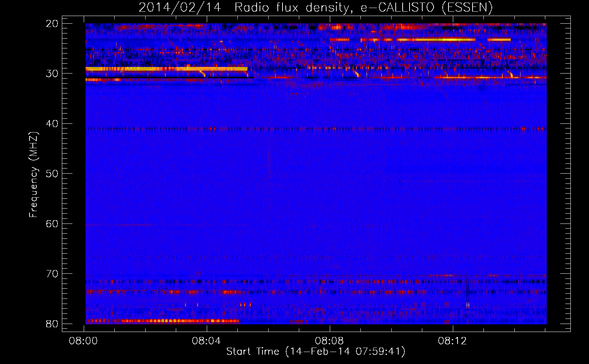
Task: Click the time tick label "08:00"
Action: click(83, 341)
